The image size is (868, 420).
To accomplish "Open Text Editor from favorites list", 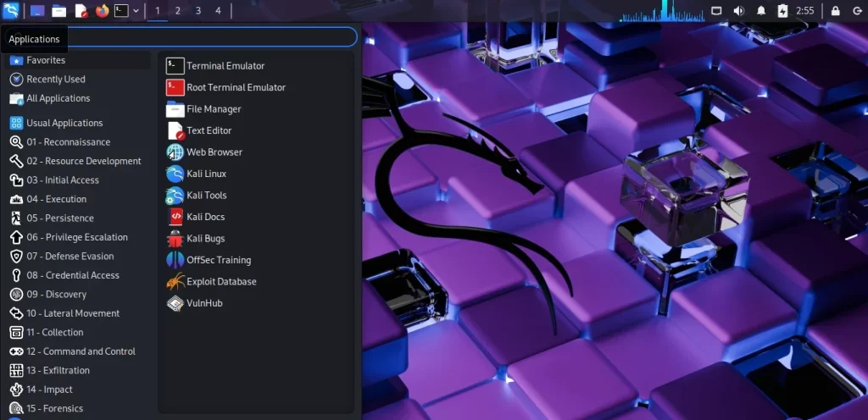I will click(256, 130).
